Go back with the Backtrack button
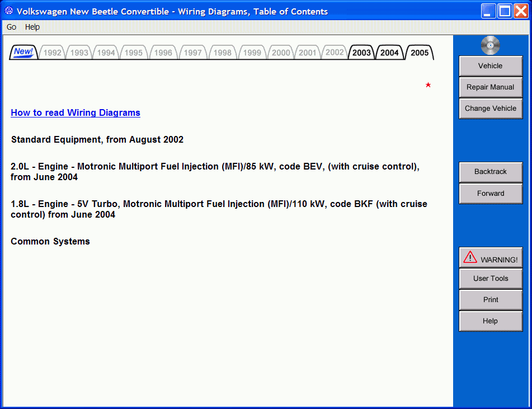Screen dimensions: 532x409 pos(491,172)
